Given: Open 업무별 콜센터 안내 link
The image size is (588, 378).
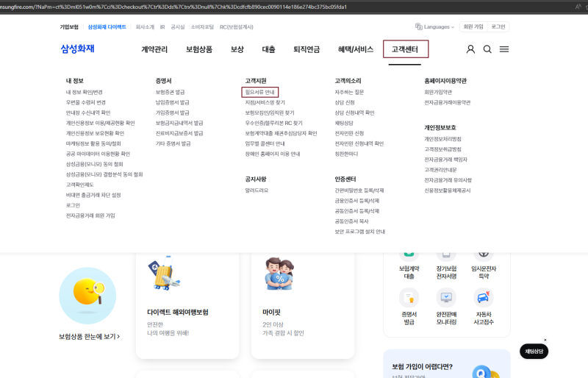Looking at the screenshot, I should point(265,143).
